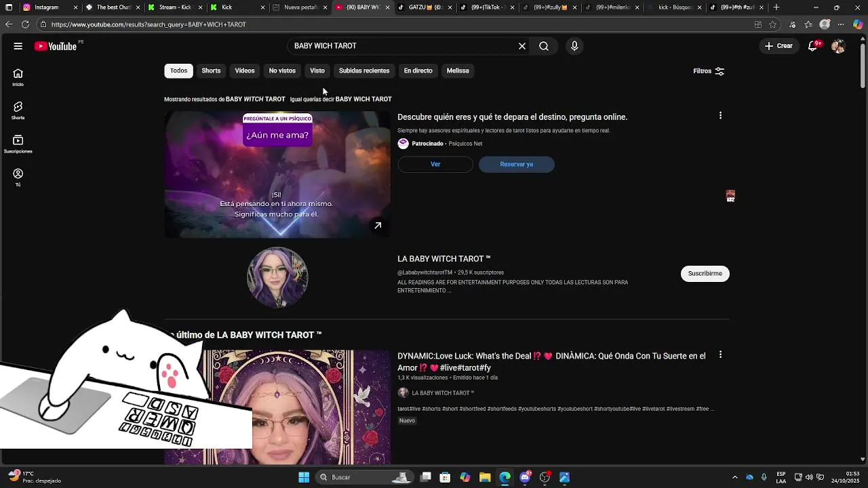Open the Copilot taskbar icon
Image resolution: width=868 pixels, height=488 pixels.
[x=465, y=477]
